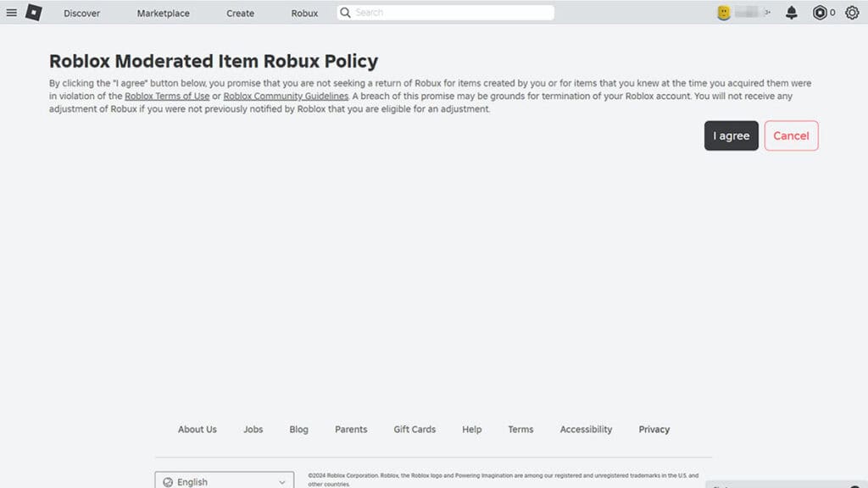Visit the Gift Cards page

point(415,430)
